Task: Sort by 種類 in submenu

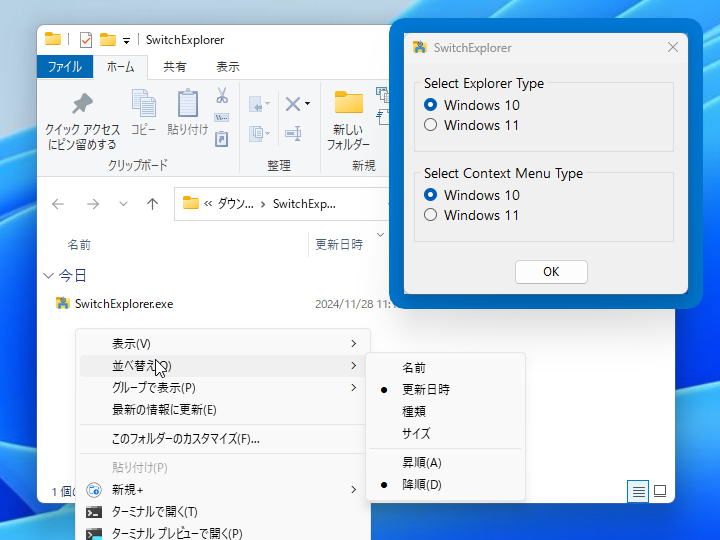Action: coord(445,411)
